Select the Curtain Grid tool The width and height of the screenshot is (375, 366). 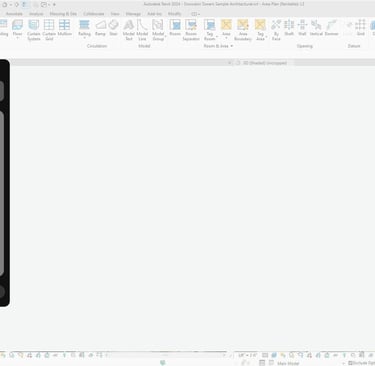[x=49, y=30]
